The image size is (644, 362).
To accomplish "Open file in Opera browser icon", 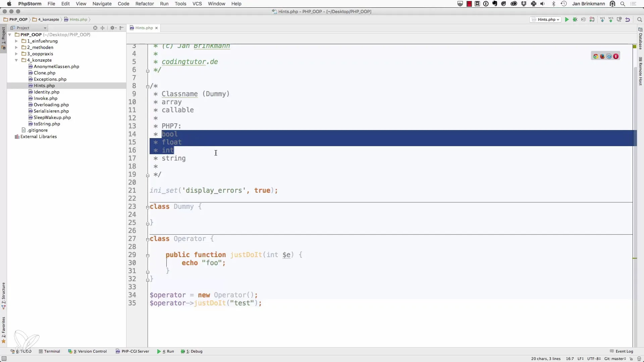I will click(x=616, y=56).
